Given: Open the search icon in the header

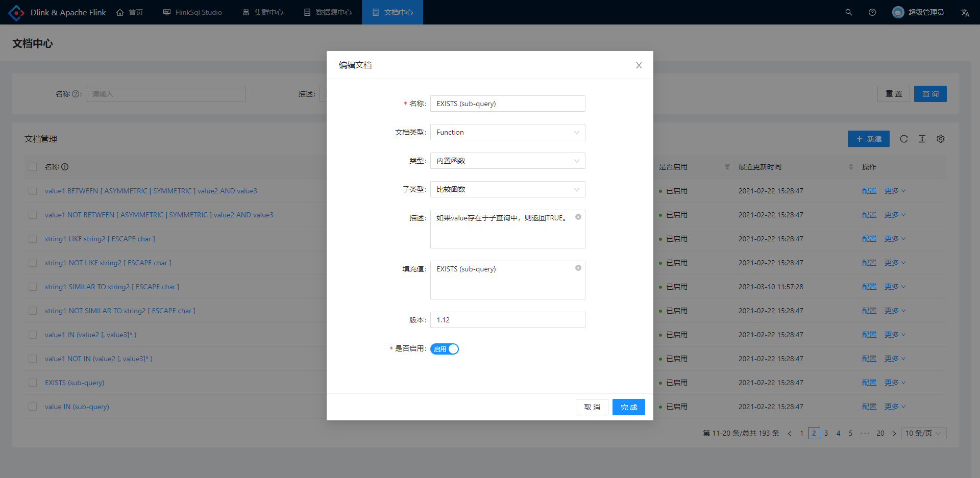Looking at the screenshot, I should (x=848, y=12).
